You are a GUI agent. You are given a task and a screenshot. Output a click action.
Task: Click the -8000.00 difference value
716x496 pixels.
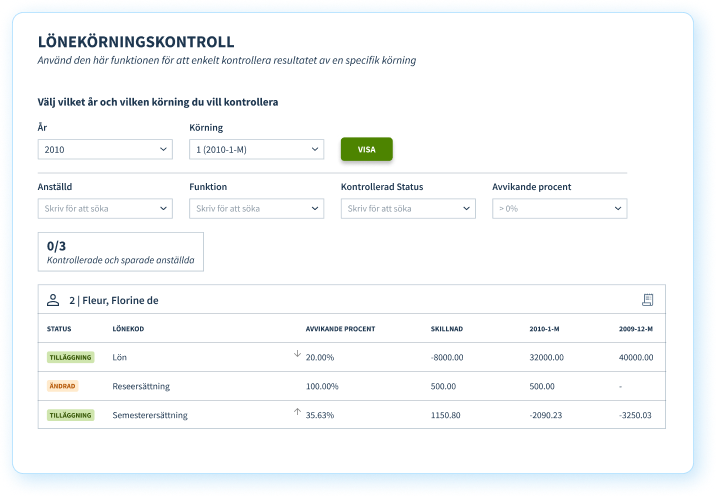pos(447,357)
